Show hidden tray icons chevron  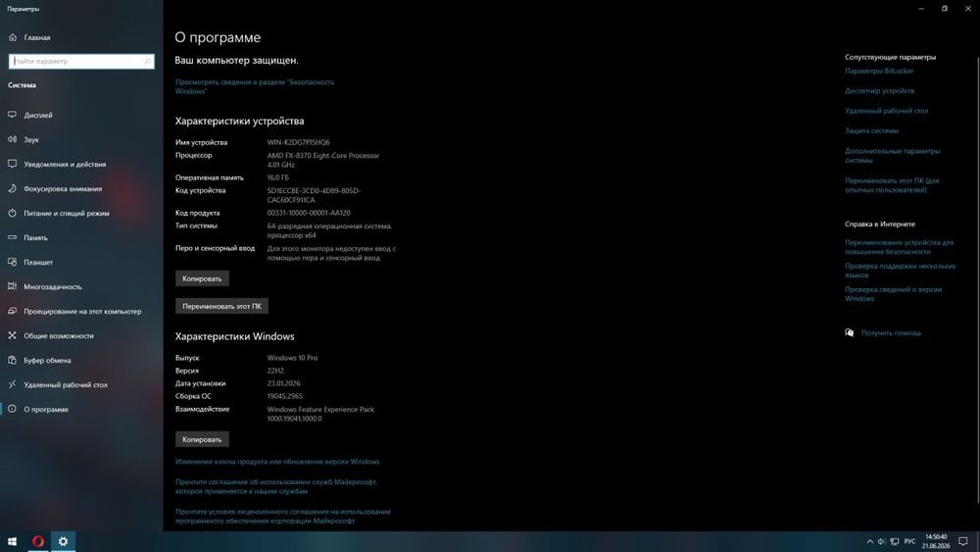click(869, 541)
